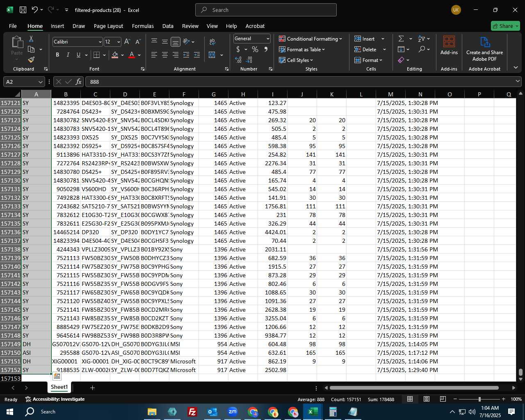Click Accessibility: Investigate in status bar
The width and height of the screenshot is (525, 420).
(55, 399)
